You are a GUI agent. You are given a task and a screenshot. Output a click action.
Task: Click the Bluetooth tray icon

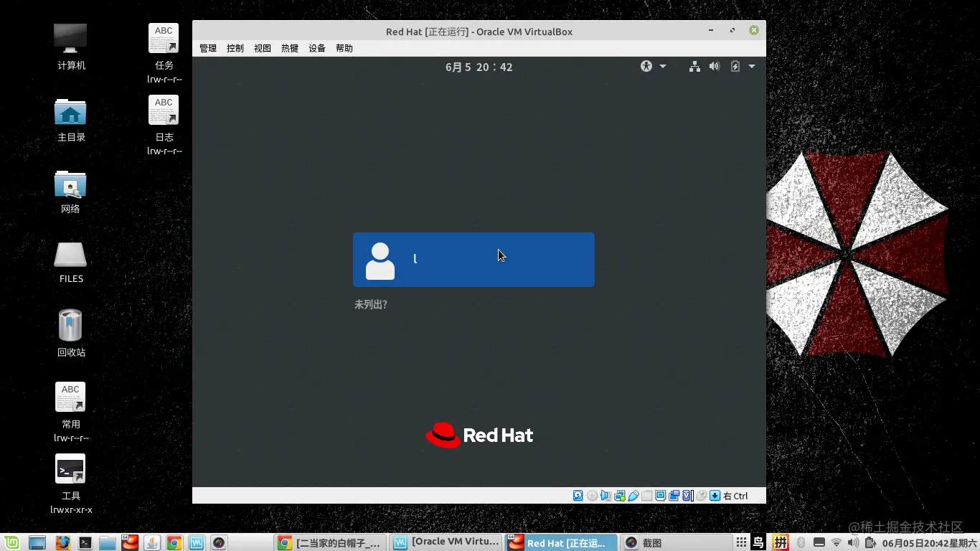pos(801,542)
